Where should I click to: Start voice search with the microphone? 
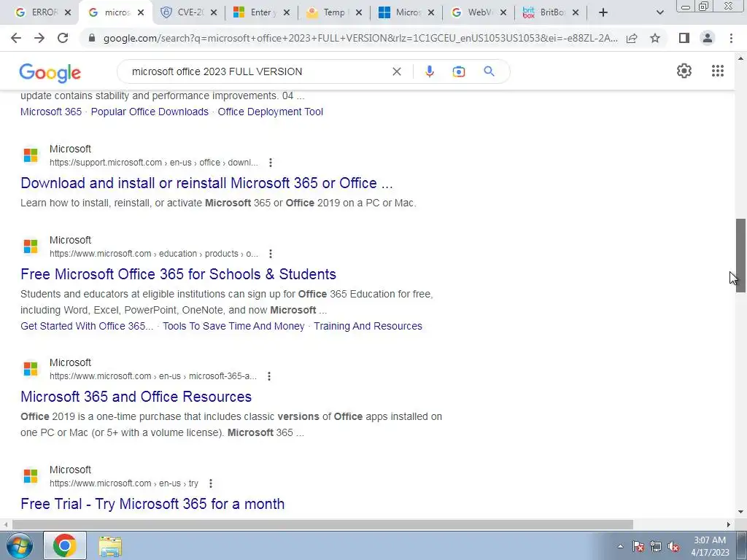pyautogui.click(x=429, y=71)
